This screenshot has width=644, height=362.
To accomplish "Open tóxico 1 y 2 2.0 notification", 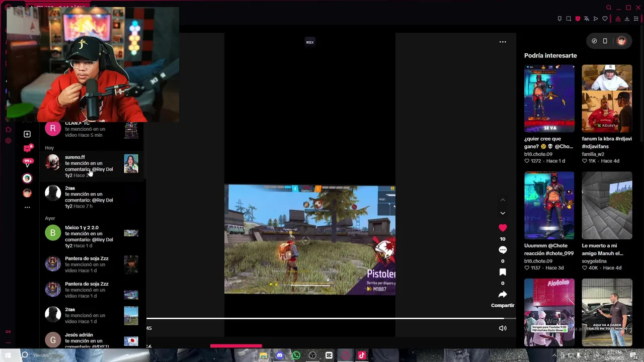I will (92, 236).
